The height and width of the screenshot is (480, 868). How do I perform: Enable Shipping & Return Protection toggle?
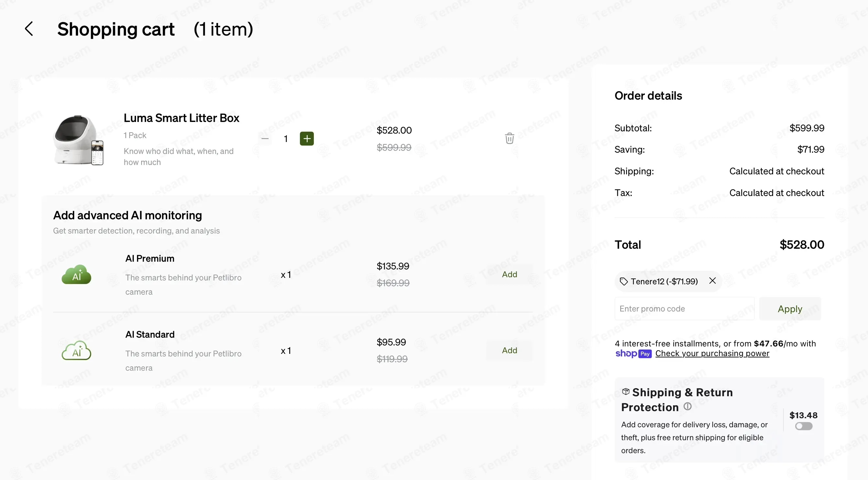[804, 426]
